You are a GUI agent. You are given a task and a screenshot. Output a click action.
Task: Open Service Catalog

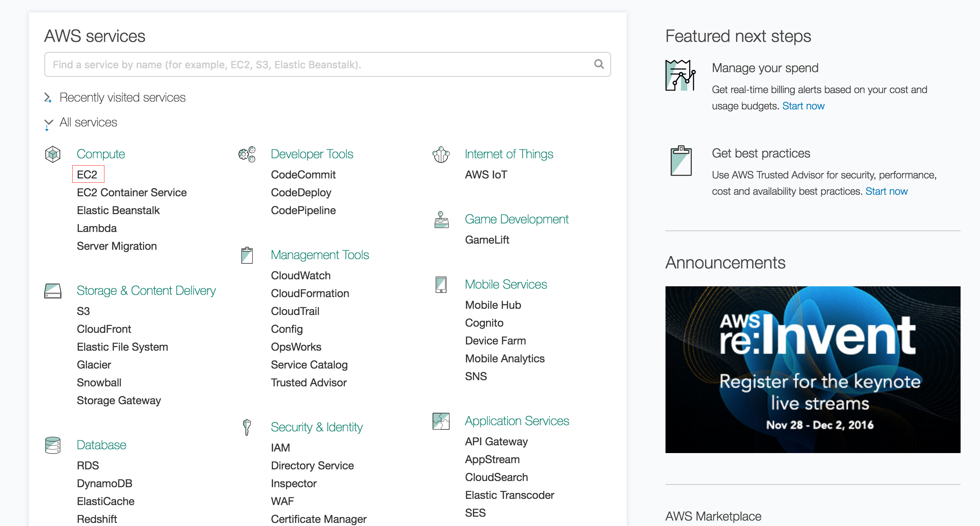tap(309, 365)
